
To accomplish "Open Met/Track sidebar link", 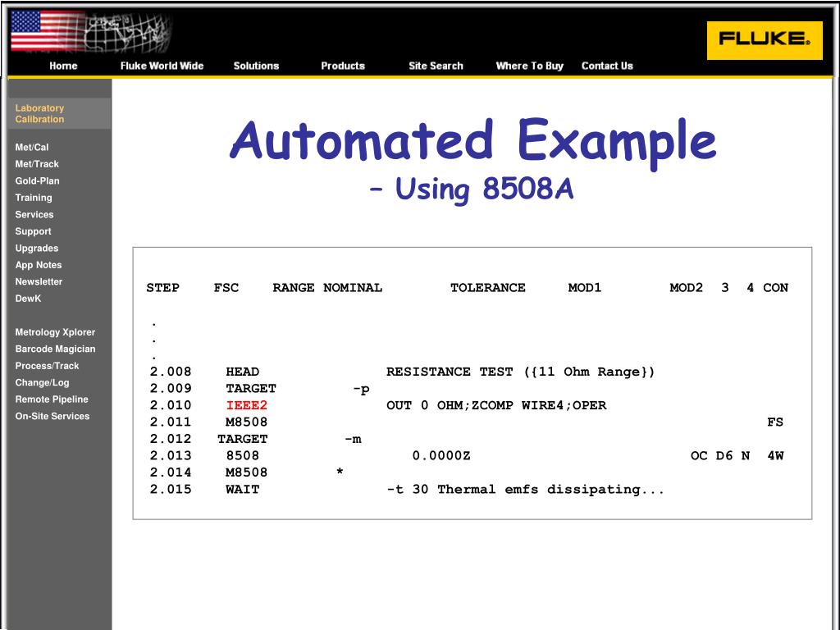I will click(x=37, y=164).
